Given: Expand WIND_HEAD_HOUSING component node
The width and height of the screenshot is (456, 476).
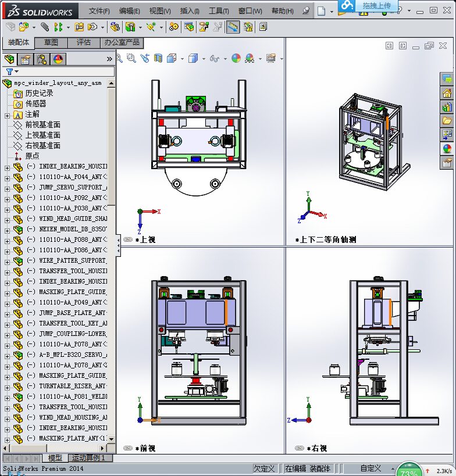Looking at the screenshot, I should click(x=7, y=419).
